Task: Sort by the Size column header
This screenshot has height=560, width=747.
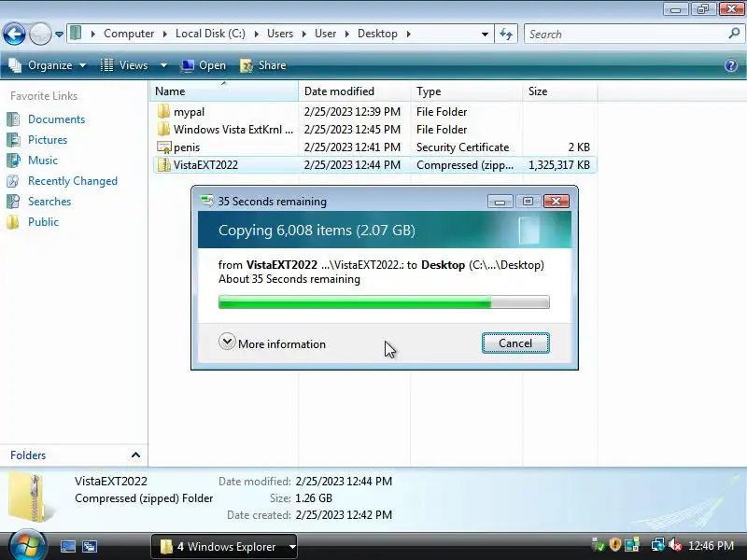Action: pos(559,91)
